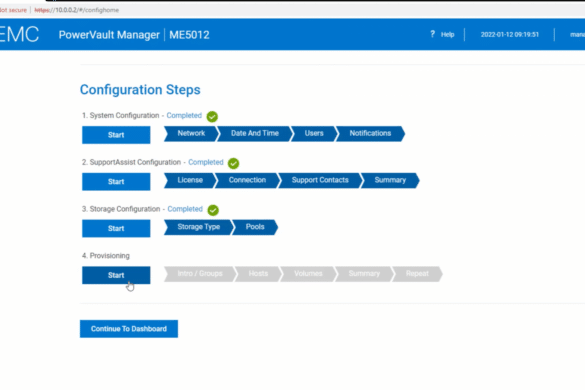585x390 pixels.
Task: Click '3. Storage Configuration' label
Action: 121,209
